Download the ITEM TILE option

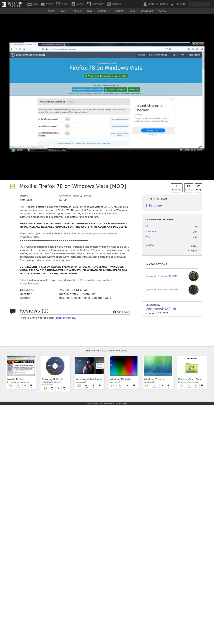click(x=151, y=232)
